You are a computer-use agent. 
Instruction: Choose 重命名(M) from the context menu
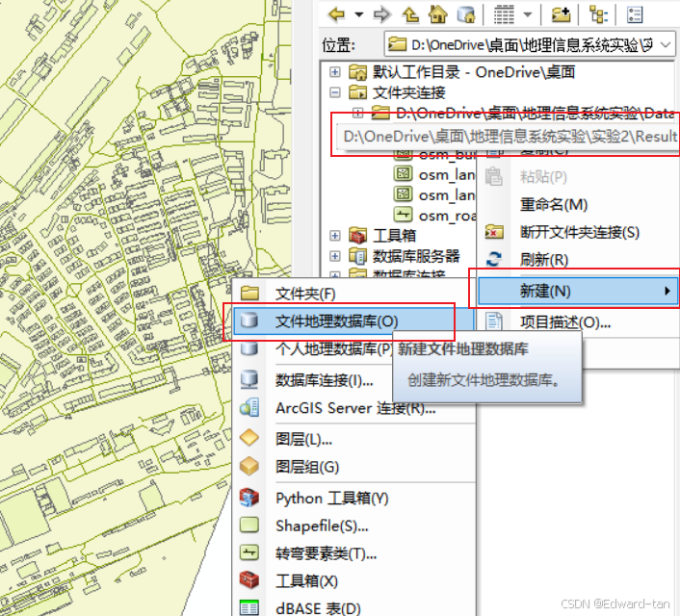(x=554, y=204)
